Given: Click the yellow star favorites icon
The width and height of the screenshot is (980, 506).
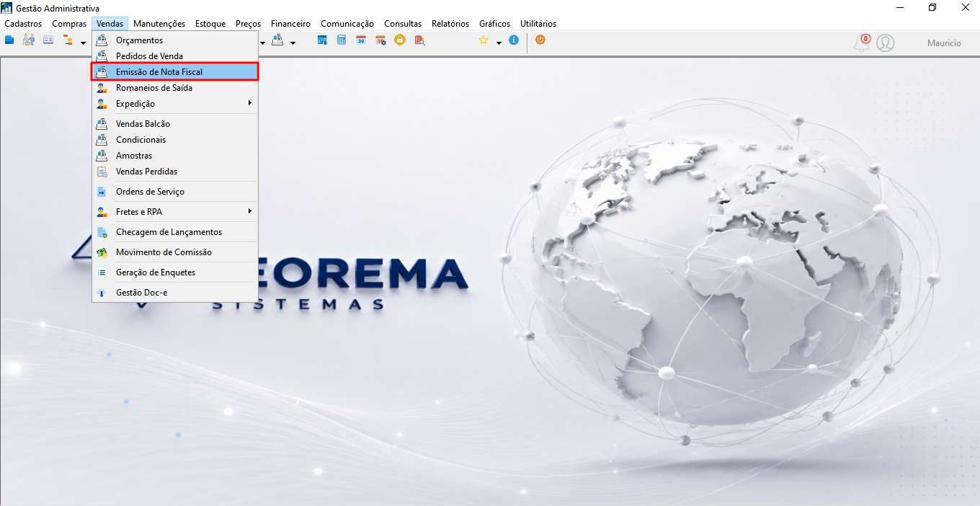Looking at the screenshot, I should click(x=484, y=40).
